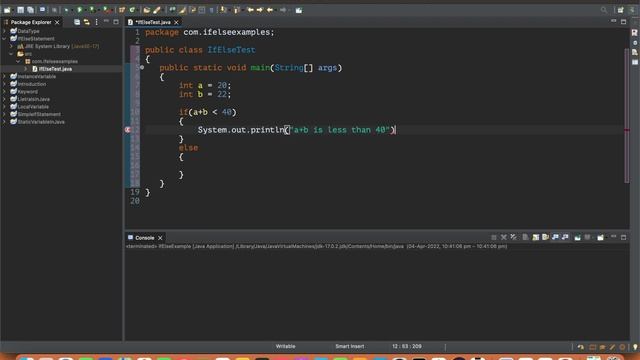Switch to the Console tab
This screenshot has width=640, height=360.
click(x=144, y=238)
